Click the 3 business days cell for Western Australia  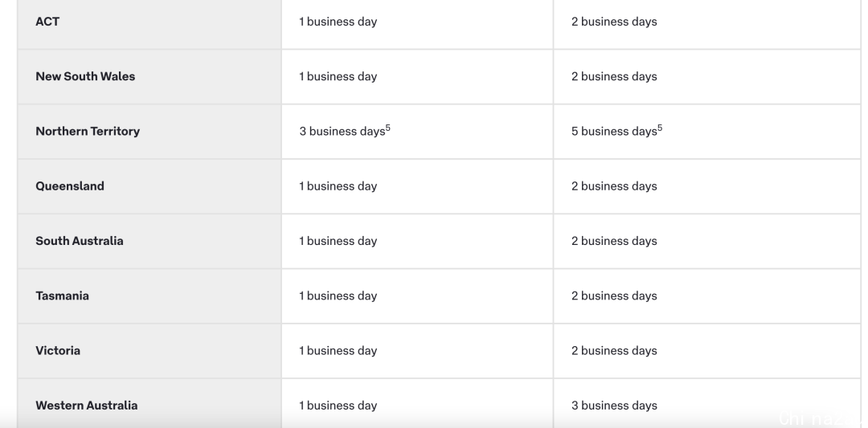pyautogui.click(x=707, y=404)
